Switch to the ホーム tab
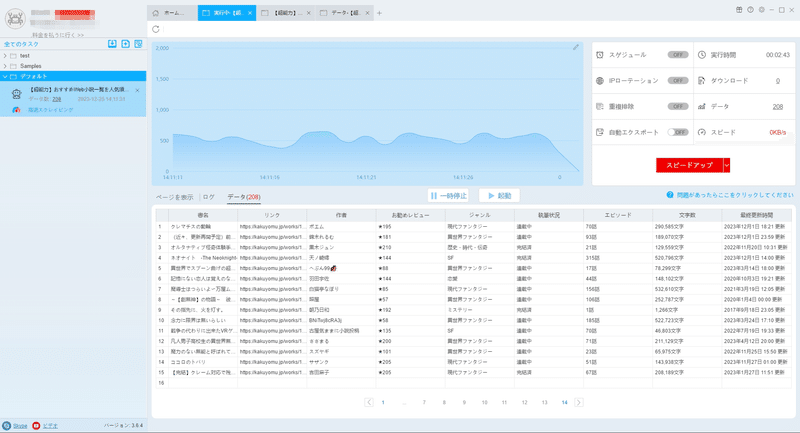 point(172,13)
